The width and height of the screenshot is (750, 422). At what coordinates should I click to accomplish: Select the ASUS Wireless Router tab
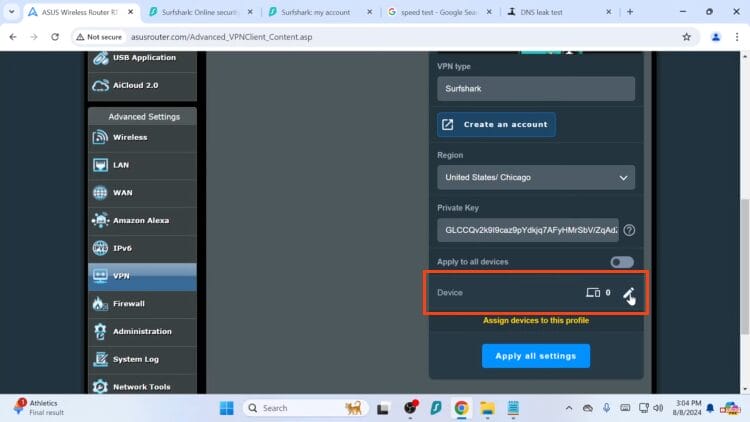click(79, 12)
